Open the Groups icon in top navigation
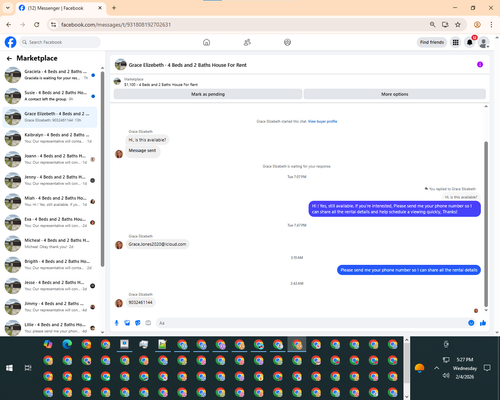 click(x=287, y=42)
